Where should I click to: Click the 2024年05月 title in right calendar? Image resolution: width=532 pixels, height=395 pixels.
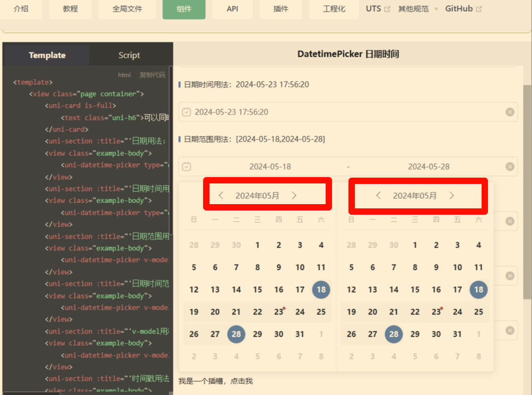coord(415,196)
